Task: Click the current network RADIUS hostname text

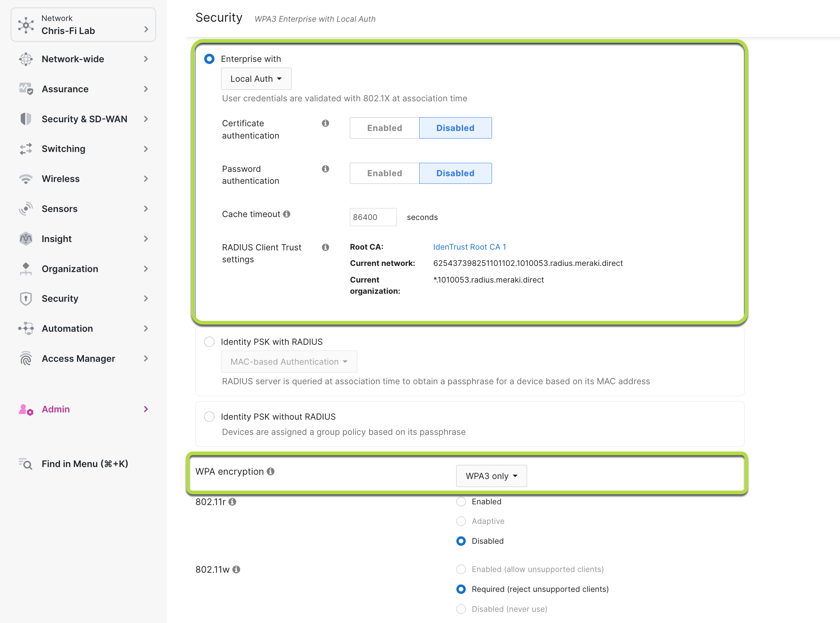Action: 528,263
